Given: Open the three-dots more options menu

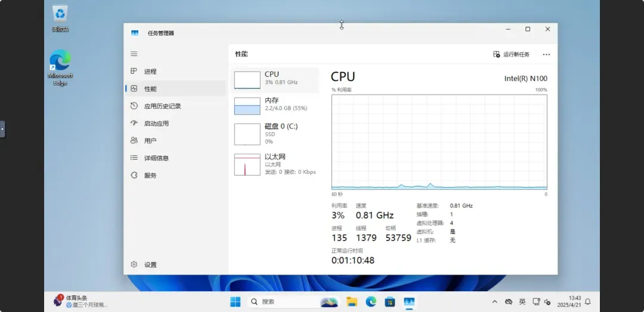Looking at the screenshot, I should 546,54.
